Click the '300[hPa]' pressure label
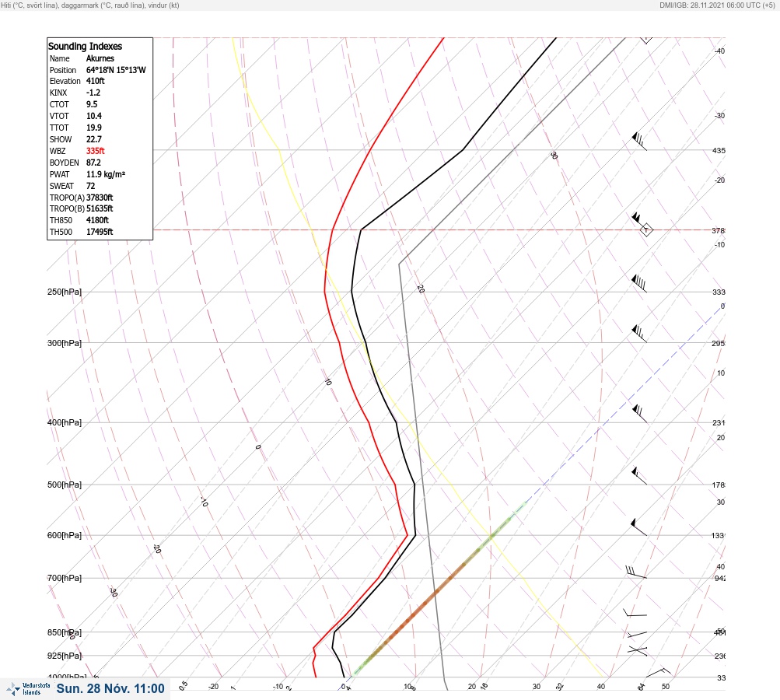 click(65, 343)
